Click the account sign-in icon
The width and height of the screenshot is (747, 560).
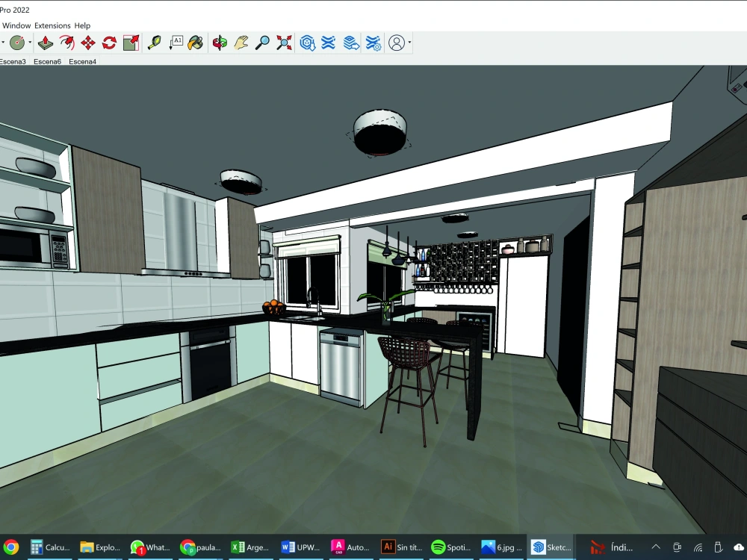[x=398, y=43]
